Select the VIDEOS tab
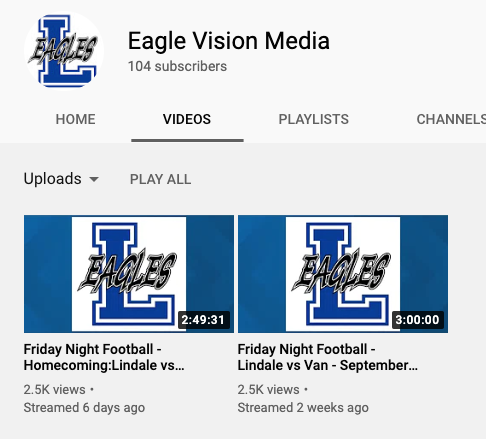This screenshot has height=439, width=486. pos(187,119)
